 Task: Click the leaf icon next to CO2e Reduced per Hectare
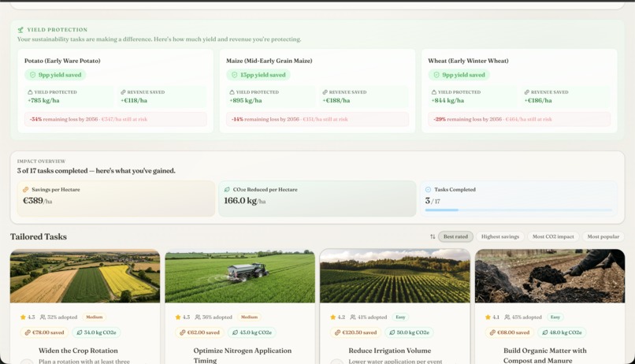[x=227, y=190]
